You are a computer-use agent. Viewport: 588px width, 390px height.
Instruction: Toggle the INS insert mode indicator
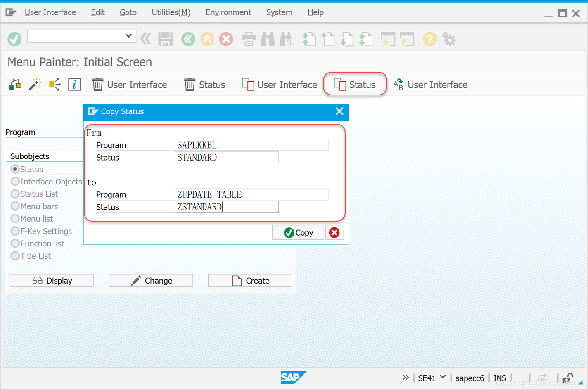pos(500,378)
